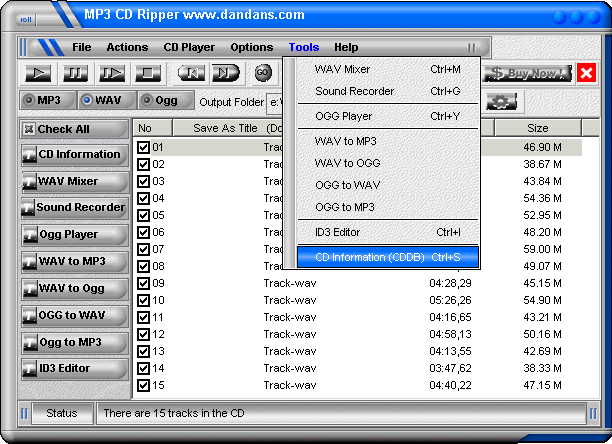Click the round GO rip button

point(263,73)
